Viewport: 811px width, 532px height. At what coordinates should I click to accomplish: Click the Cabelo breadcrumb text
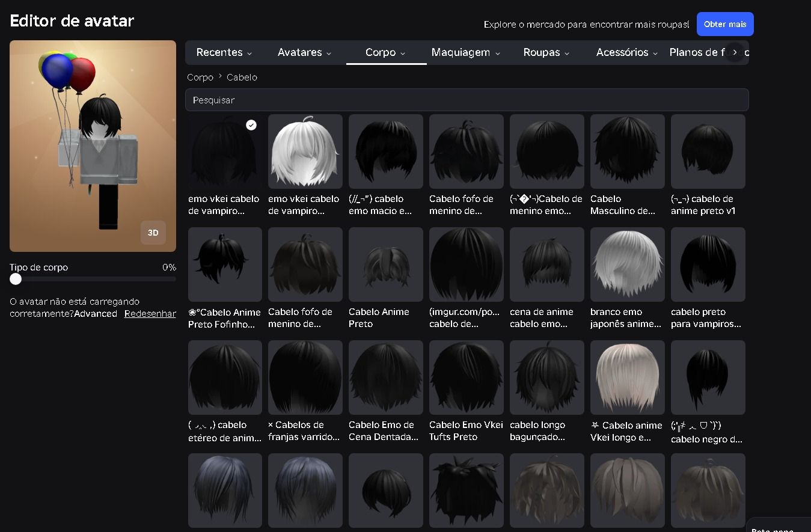point(242,77)
